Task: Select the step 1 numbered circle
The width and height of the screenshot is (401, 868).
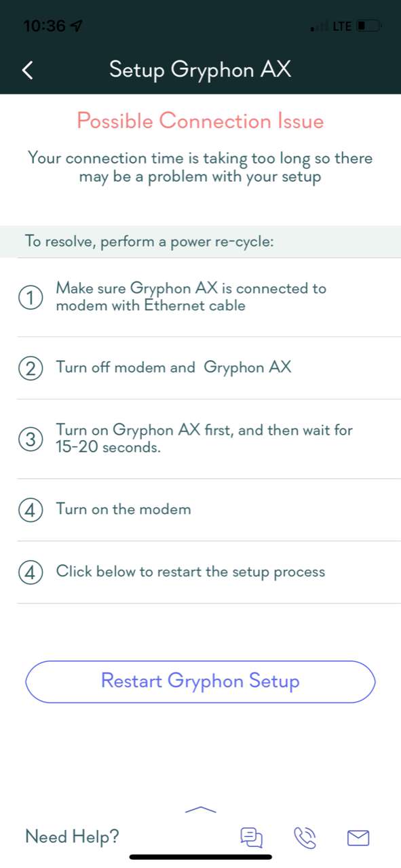Action: (x=31, y=297)
